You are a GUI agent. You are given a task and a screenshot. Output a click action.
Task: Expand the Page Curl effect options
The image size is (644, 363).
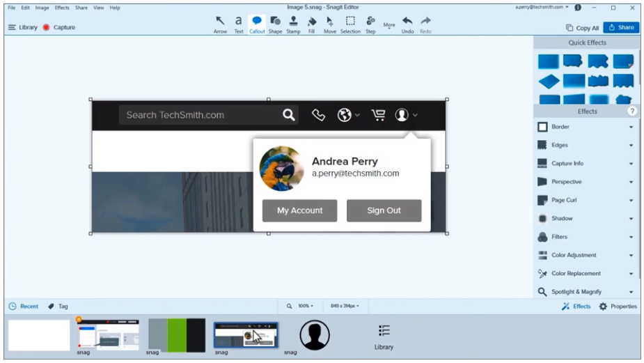point(631,200)
